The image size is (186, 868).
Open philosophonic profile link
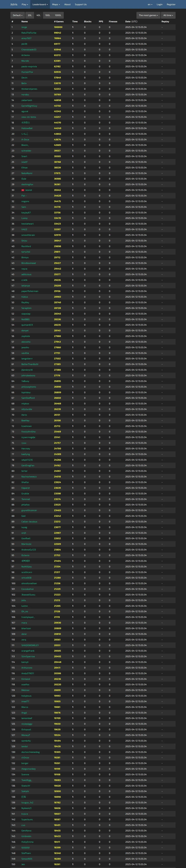[x=29, y=387]
